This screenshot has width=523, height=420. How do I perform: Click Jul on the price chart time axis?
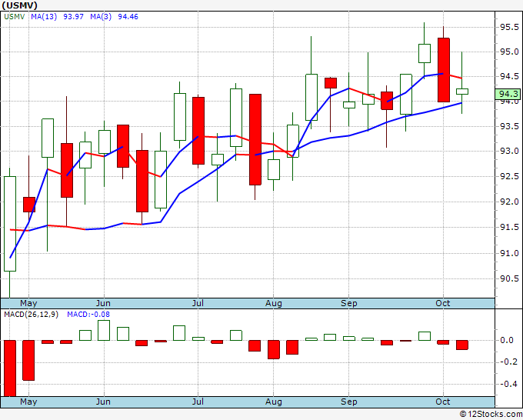[x=198, y=304]
